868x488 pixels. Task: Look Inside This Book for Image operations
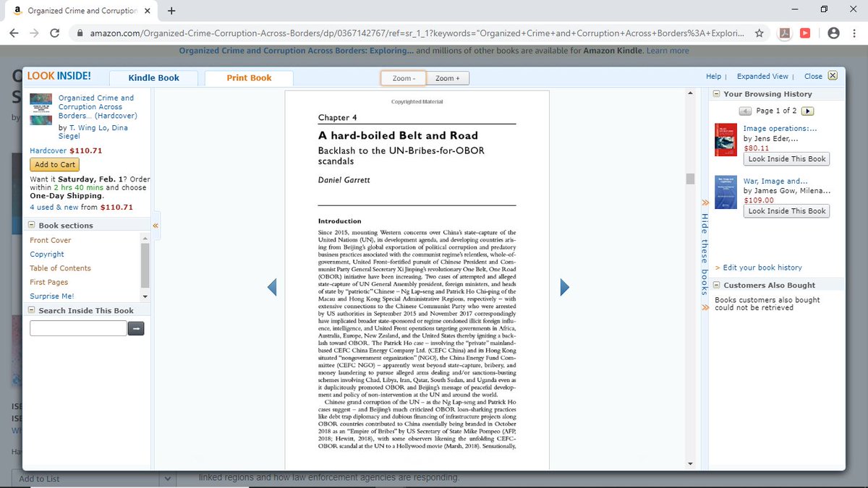pyautogui.click(x=787, y=159)
